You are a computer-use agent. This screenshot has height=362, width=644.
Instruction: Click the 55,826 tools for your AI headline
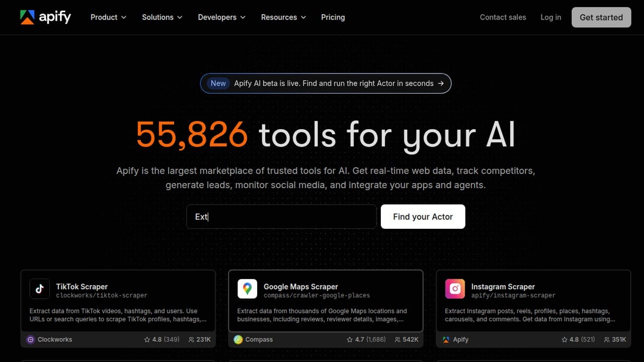pos(326,134)
